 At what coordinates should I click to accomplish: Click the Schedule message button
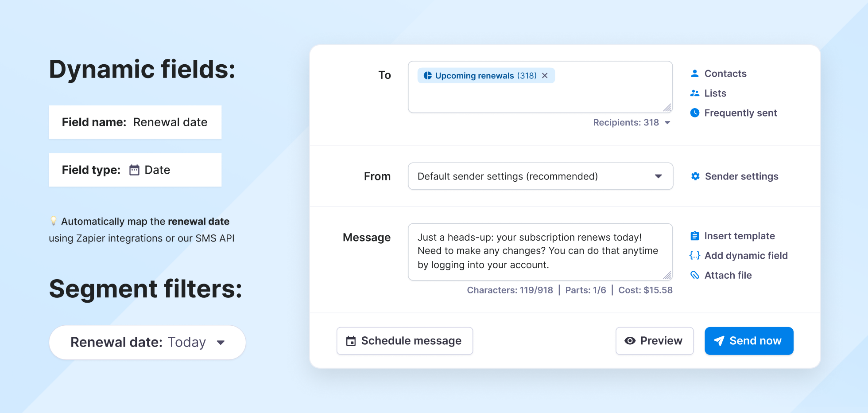click(405, 341)
